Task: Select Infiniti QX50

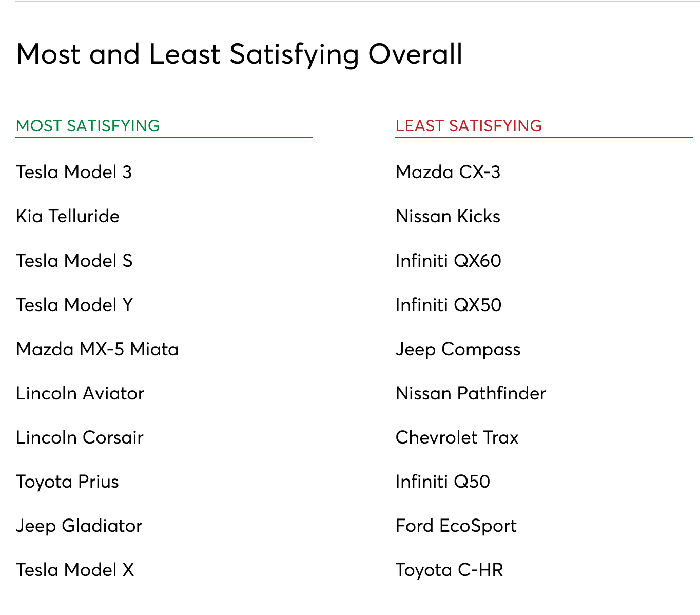Action: (x=449, y=305)
